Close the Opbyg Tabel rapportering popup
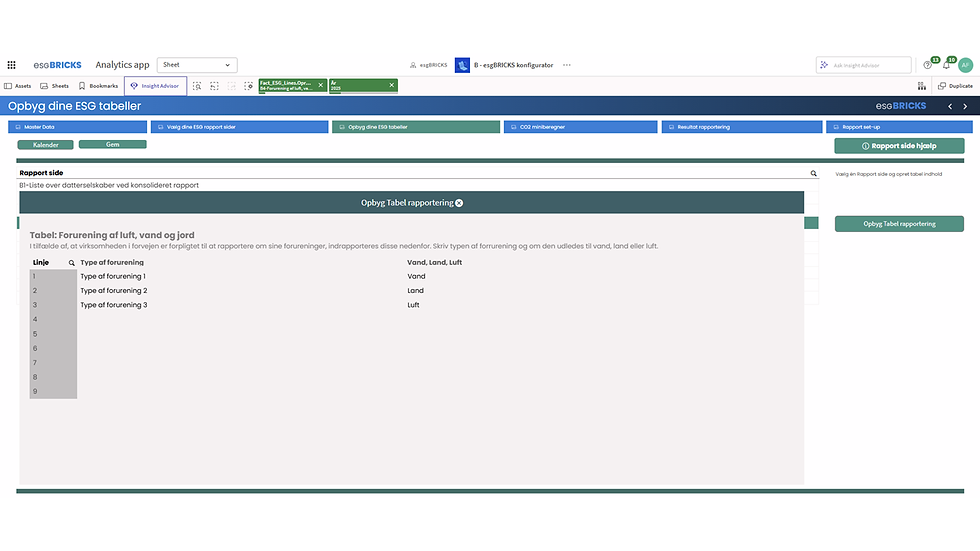The height and width of the screenshot is (551, 980). (459, 203)
